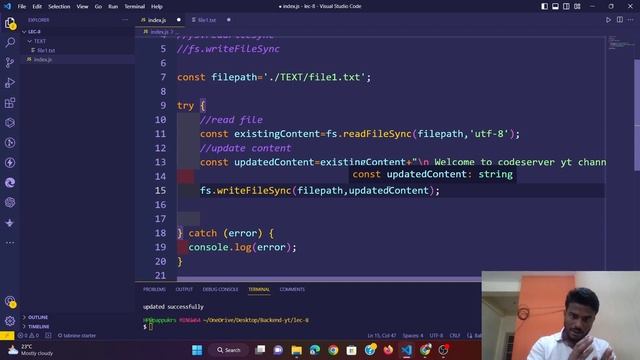This screenshot has width=640, height=360.
Task: Switch to the Output panel tab
Action: click(184, 289)
